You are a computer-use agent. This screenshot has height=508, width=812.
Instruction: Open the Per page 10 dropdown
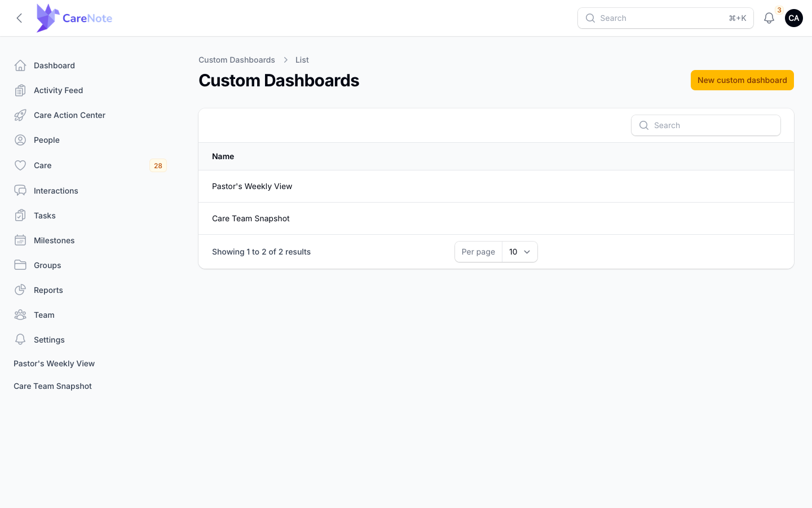520,252
